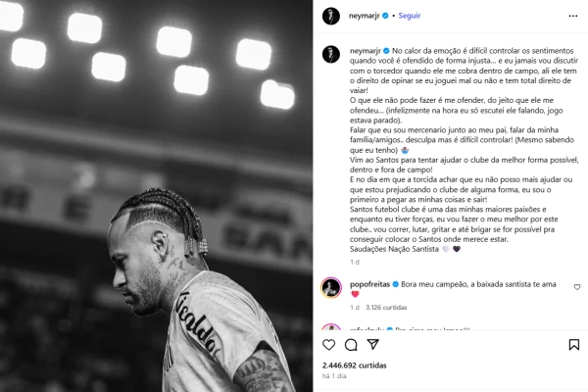Screen dimensions: 588x392
Task: Open neymarjr username in the post header
Action: click(365, 16)
